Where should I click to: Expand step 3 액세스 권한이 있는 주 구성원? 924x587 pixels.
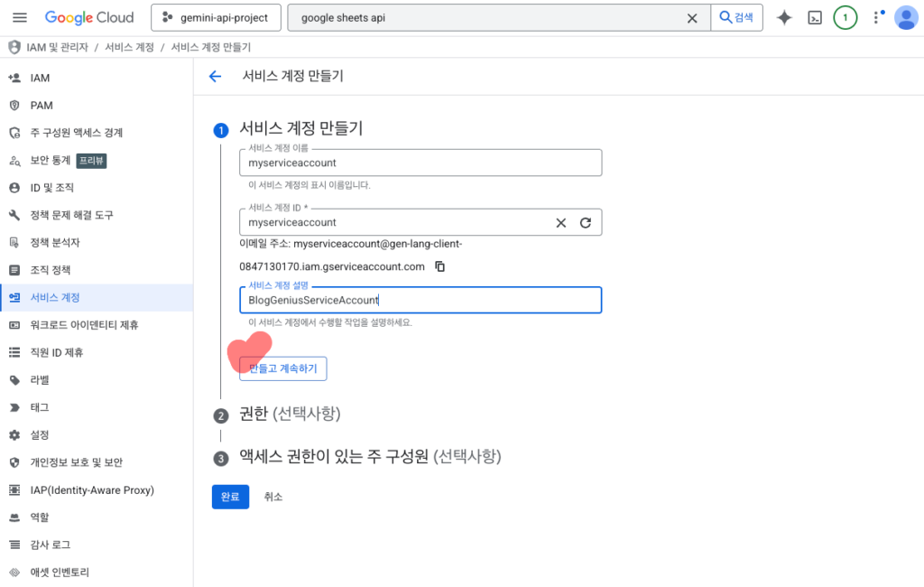[x=369, y=457]
